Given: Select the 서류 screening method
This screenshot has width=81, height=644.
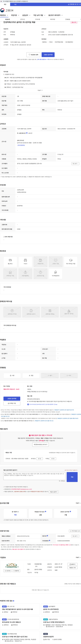Looking at the screenshot, I should pyautogui.click(x=12, y=375).
